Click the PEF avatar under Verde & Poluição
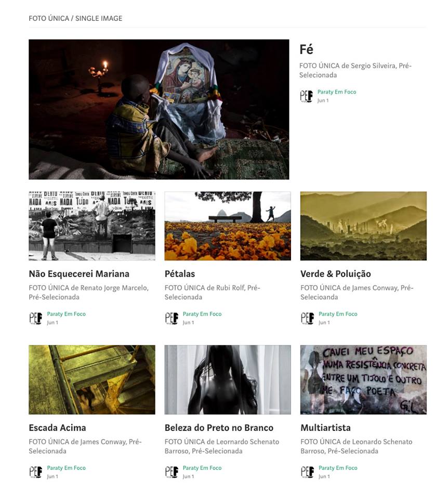 point(307,318)
